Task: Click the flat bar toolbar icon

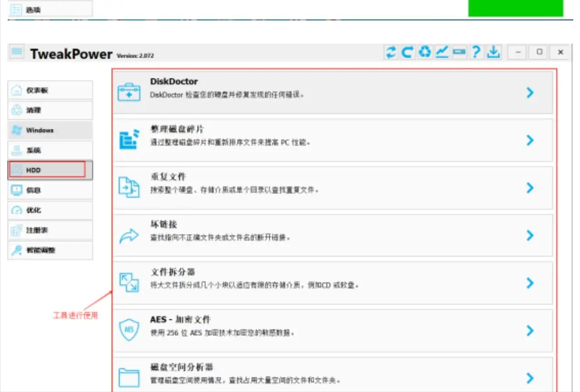Action: pyautogui.click(x=459, y=52)
